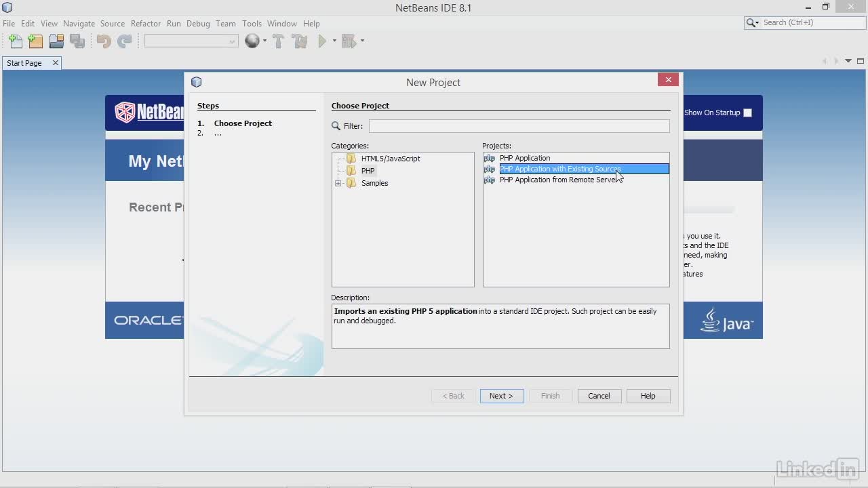Open the Navigate menu
The height and width of the screenshot is (488, 868).
tap(79, 23)
